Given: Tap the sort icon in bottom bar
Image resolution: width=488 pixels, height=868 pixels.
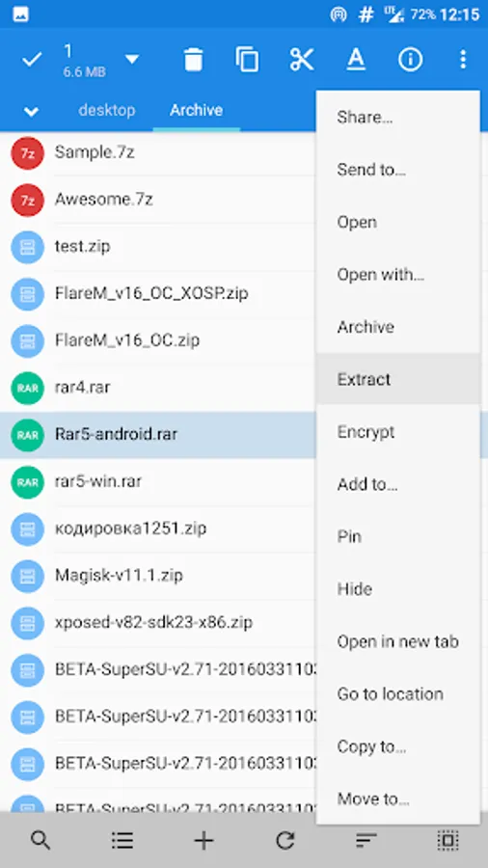Looking at the screenshot, I should tap(366, 841).
